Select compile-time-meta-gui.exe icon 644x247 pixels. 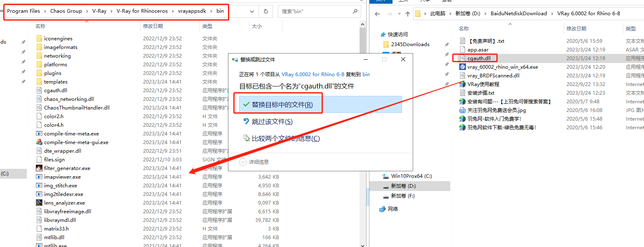click(39, 142)
